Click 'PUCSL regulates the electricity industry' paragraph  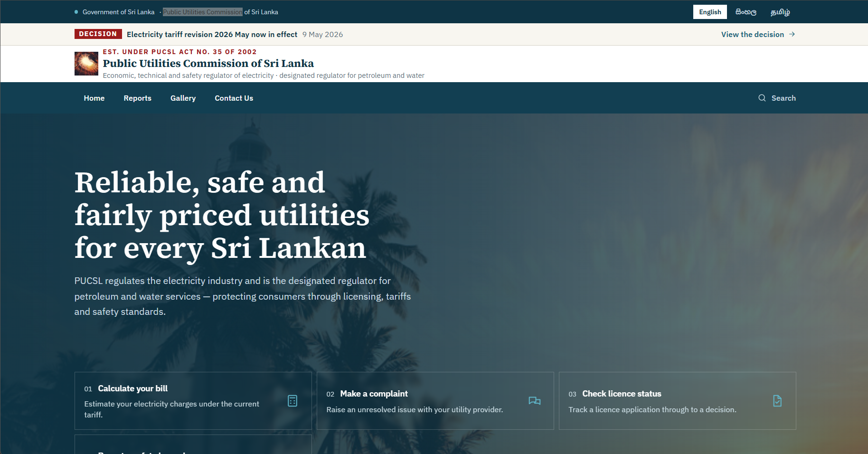point(243,296)
